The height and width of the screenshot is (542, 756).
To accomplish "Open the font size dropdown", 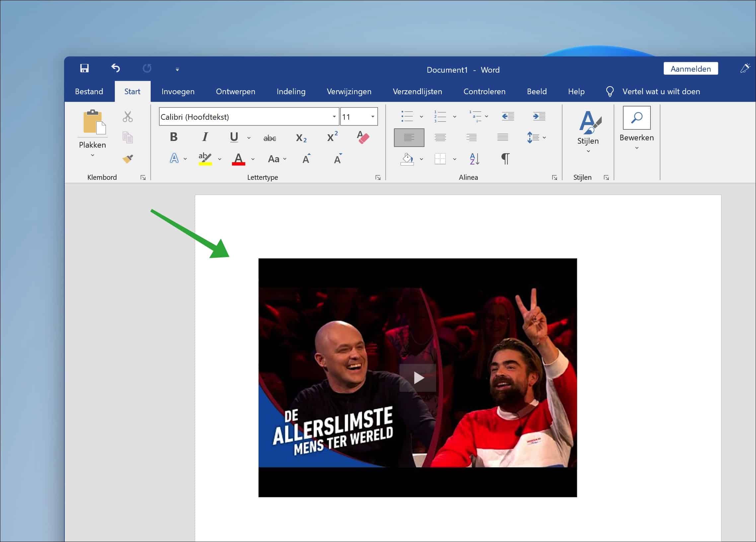I will coord(372,117).
